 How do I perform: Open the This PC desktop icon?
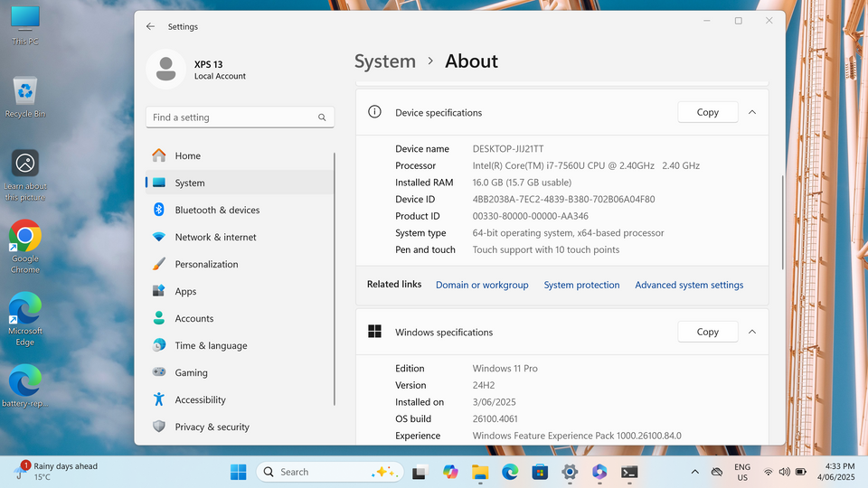25,25
